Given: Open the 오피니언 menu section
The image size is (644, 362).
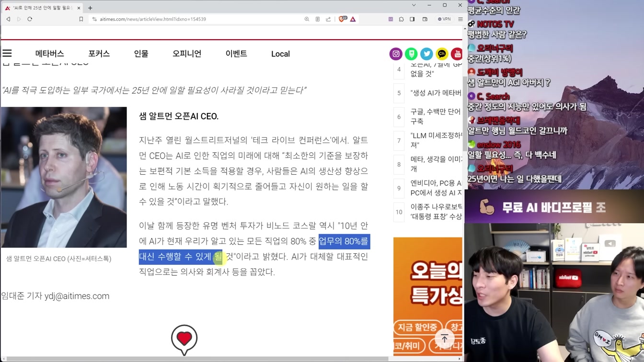Looking at the screenshot, I should coord(187,54).
